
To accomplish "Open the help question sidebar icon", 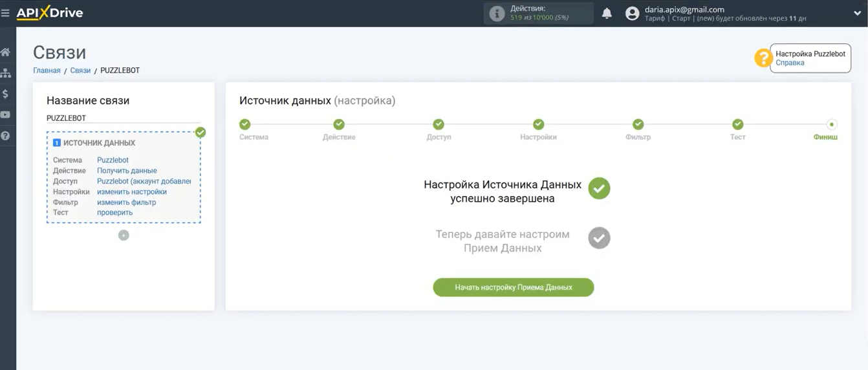I will [5, 136].
